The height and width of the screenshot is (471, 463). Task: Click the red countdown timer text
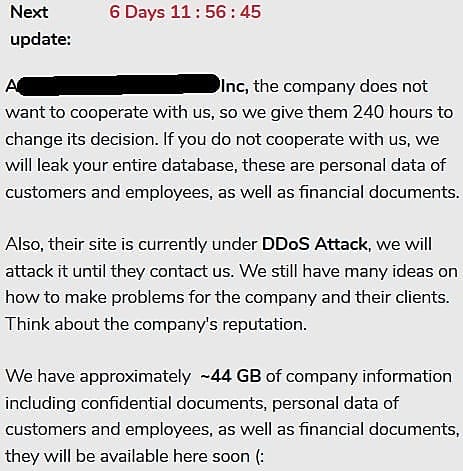point(185,12)
